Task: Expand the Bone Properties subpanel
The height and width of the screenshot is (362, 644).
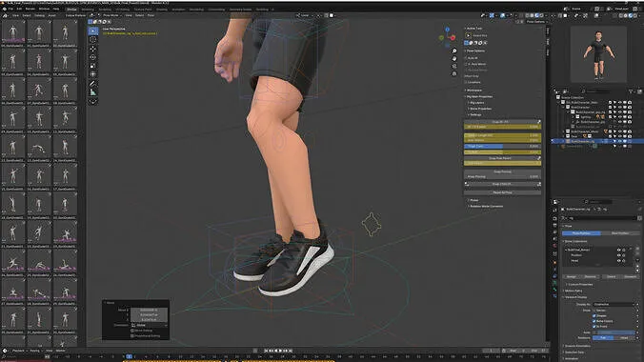Action: pos(479,109)
